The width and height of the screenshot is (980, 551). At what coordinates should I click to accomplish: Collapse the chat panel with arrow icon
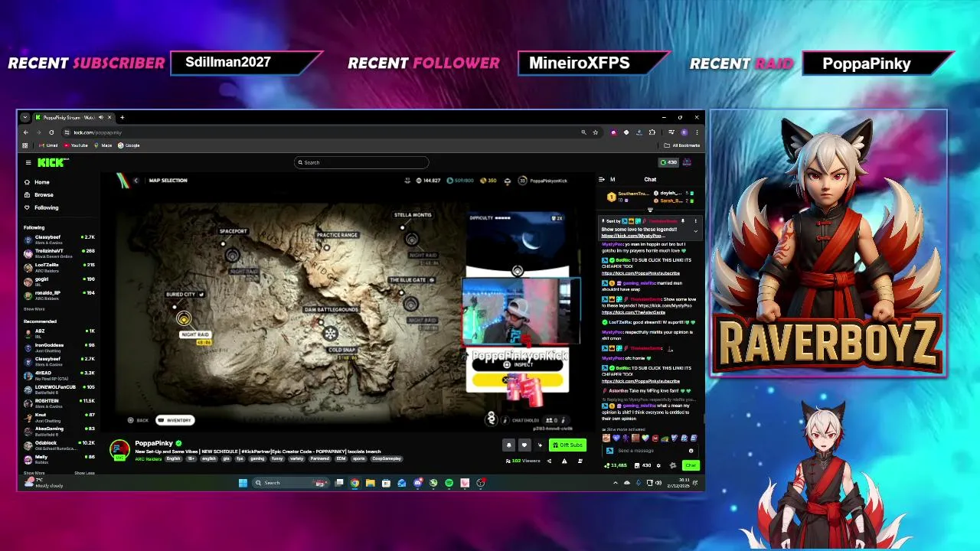click(x=601, y=179)
